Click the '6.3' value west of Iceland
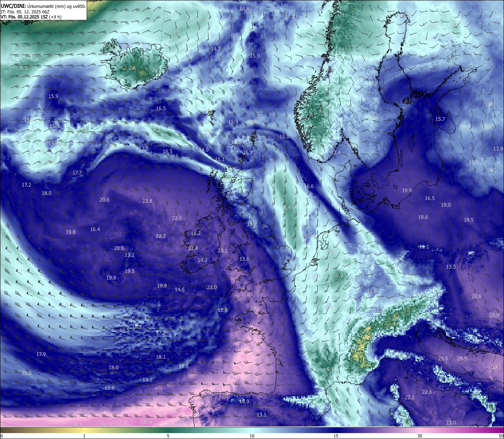The image size is (504, 439). point(24,68)
